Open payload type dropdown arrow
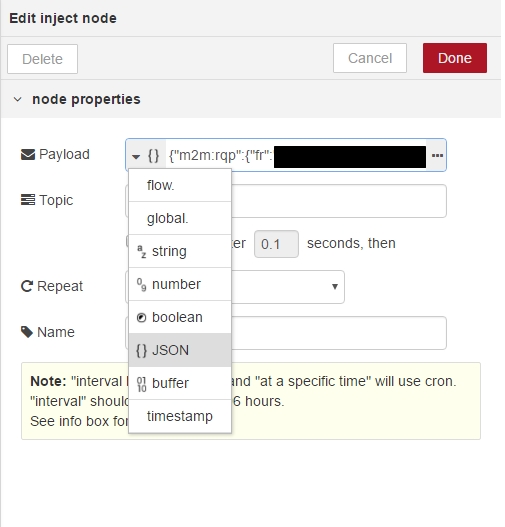 pyautogui.click(x=136, y=156)
